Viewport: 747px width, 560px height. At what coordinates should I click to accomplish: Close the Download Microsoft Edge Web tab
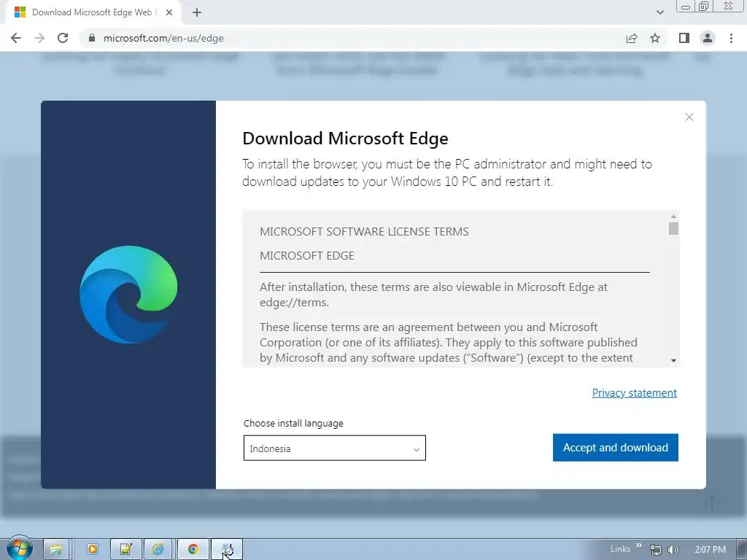tap(169, 12)
